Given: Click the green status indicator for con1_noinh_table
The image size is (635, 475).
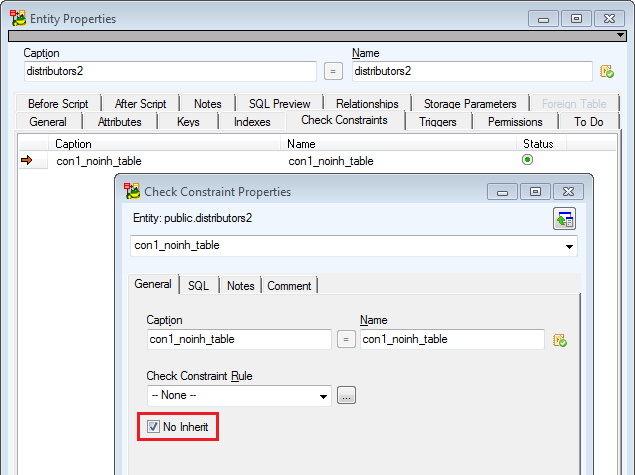Looking at the screenshot, I should click(x=527, y=160).
